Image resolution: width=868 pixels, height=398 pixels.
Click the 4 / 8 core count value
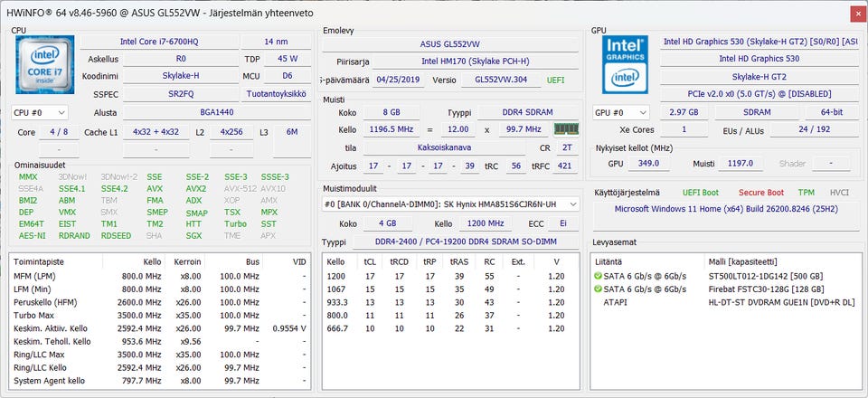coord(59,132)
